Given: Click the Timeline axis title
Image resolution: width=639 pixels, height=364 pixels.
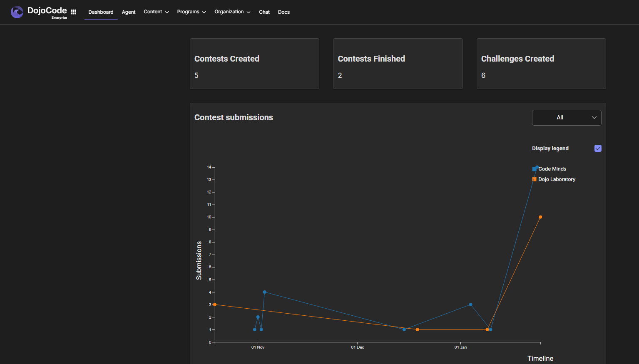Looking at the screenshot, I should click(x=540, y=359).
